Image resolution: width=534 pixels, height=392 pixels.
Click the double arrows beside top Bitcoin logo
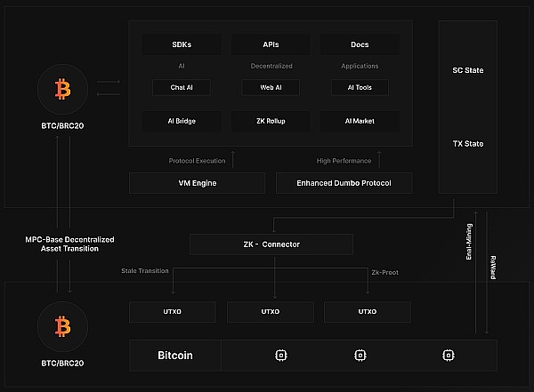pyautogui.click(x=109, y=87)
